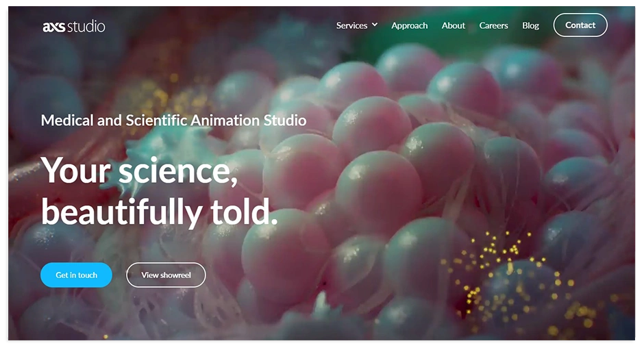The image size is (644, 352).
Task: Click the bold 'axs' part of logo
Action: pos(53,27)
